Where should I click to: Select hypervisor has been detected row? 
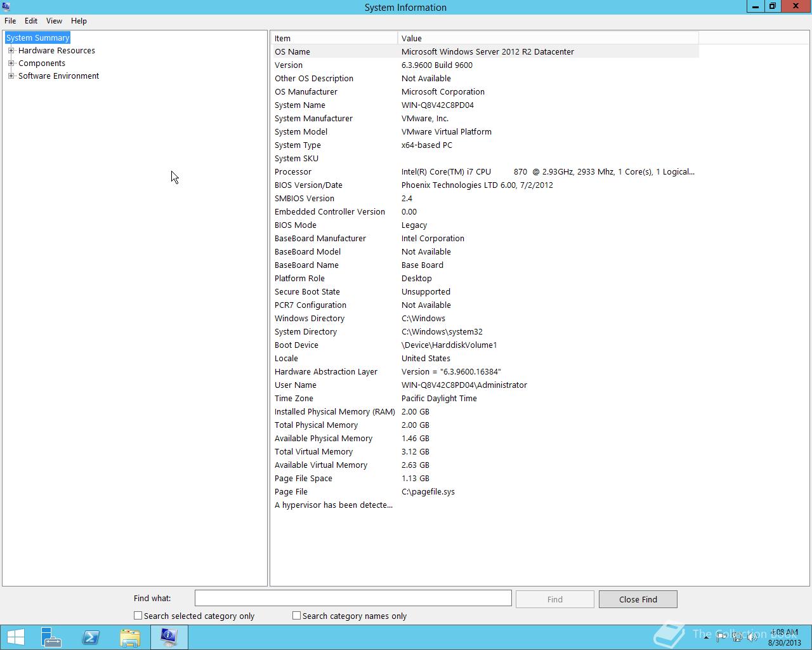tap(485, 505)
